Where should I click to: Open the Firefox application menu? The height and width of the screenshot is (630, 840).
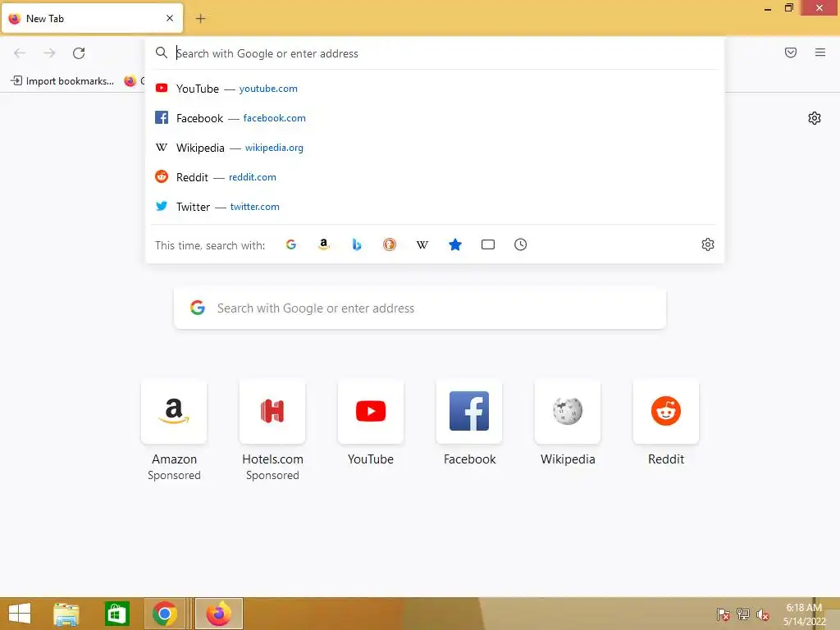[x=820, y=52]
